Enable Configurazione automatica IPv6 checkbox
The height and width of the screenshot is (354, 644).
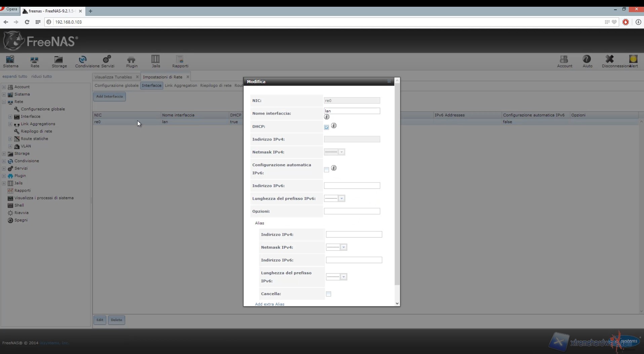click(x=326, y=170)
